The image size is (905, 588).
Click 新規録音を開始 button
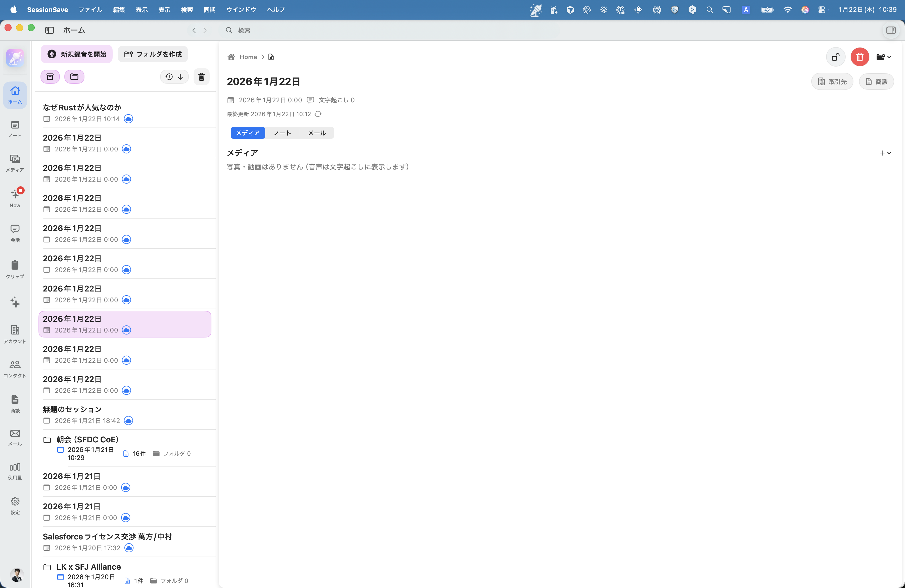click(x=77, y=54)
